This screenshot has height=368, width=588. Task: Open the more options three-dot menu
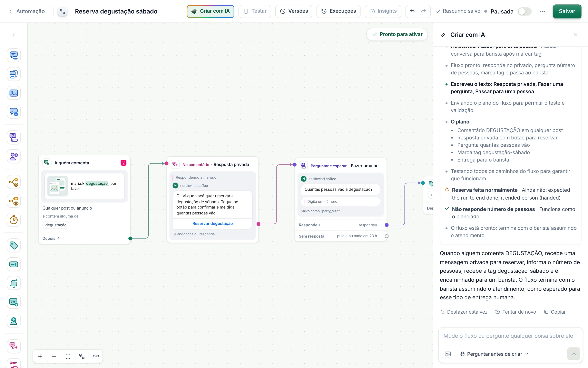pyautogui.click(x=542, y=11)
